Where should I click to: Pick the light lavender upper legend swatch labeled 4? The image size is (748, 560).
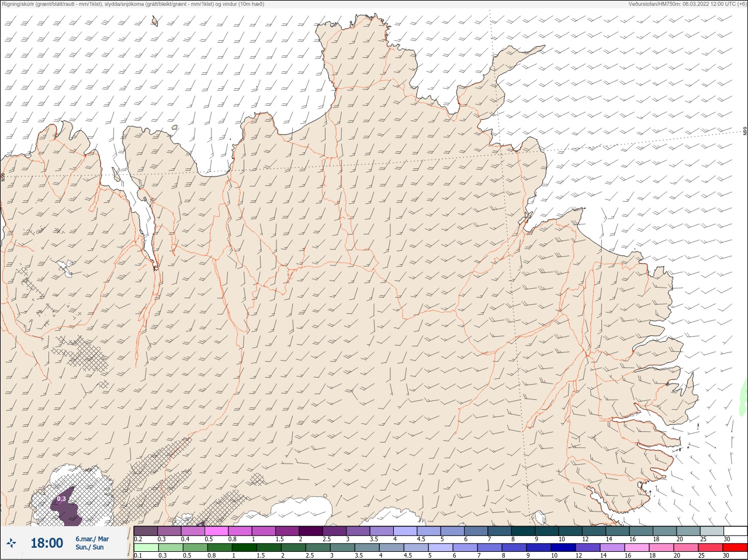pos(406,531)
